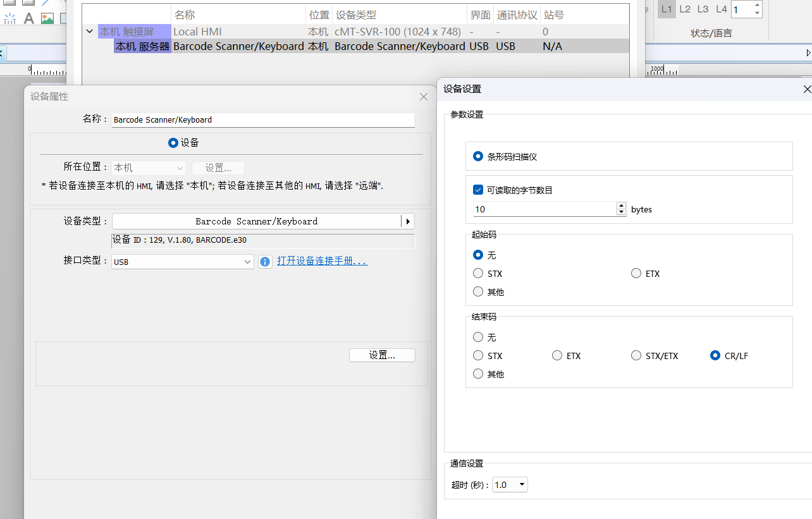Collapse the 本机 触摸屏 tree node
The width and height of the screenshot is (812, 519).
[90, 31]
